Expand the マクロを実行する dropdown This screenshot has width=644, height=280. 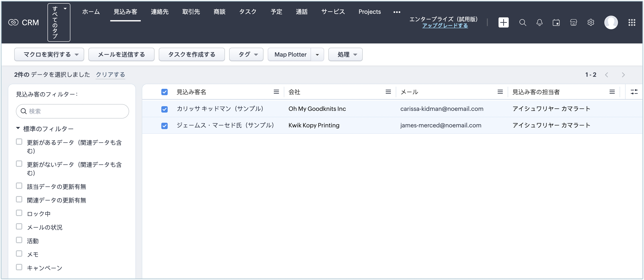[x=49, y=54]
